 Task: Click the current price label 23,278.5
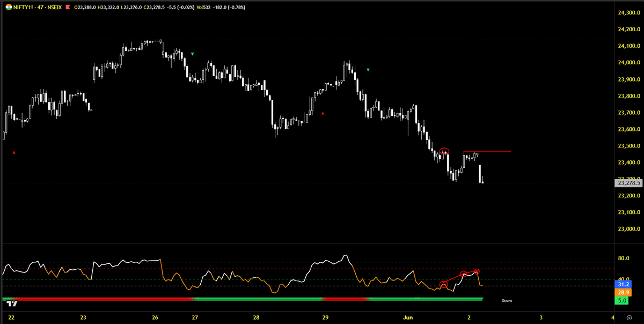pyautogui.click(x=628, y=183)
